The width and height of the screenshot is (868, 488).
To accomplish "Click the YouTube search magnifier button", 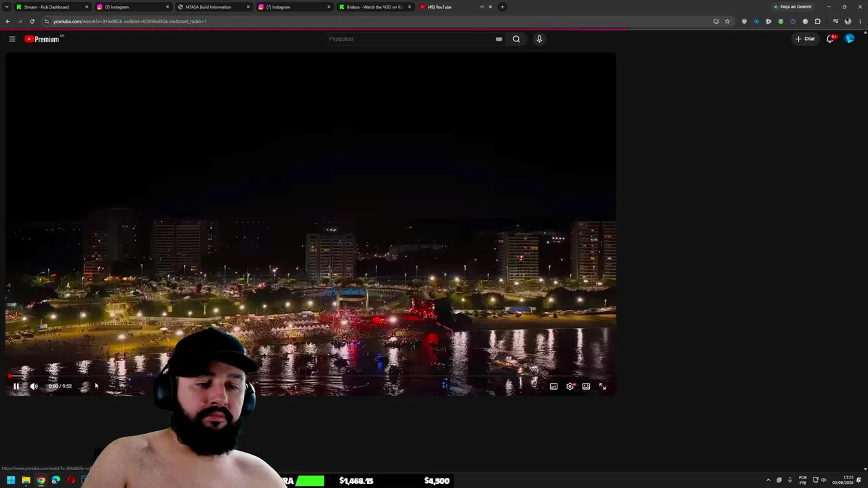I will [x=517, y=39].
